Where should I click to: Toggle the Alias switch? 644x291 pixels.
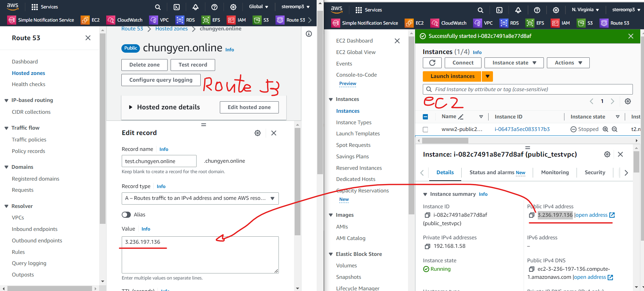point(126,215)
